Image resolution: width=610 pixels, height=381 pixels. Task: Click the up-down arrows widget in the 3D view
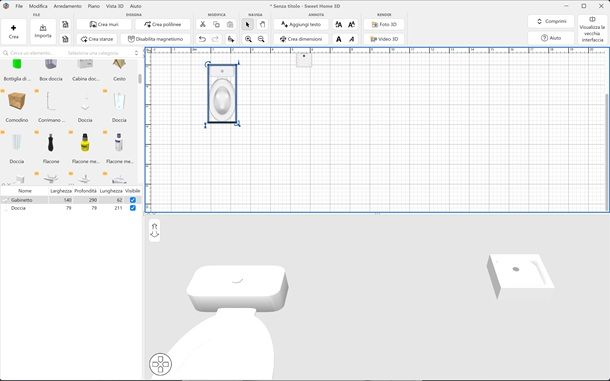pyautogui.click(x=155, y=230)
